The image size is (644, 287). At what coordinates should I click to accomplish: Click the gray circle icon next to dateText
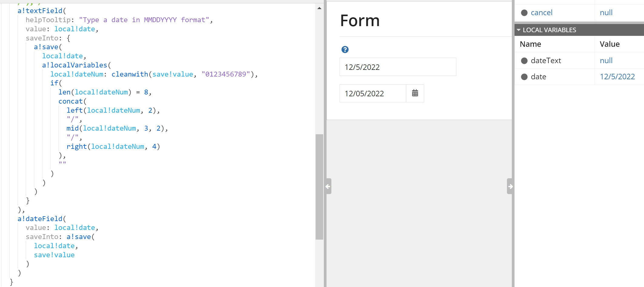tap(524, 61)
